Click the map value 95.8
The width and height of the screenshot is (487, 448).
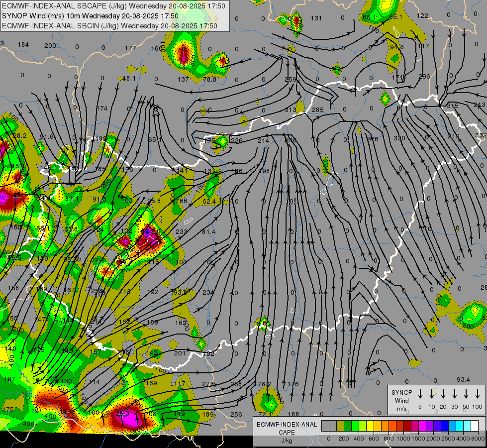154,201
